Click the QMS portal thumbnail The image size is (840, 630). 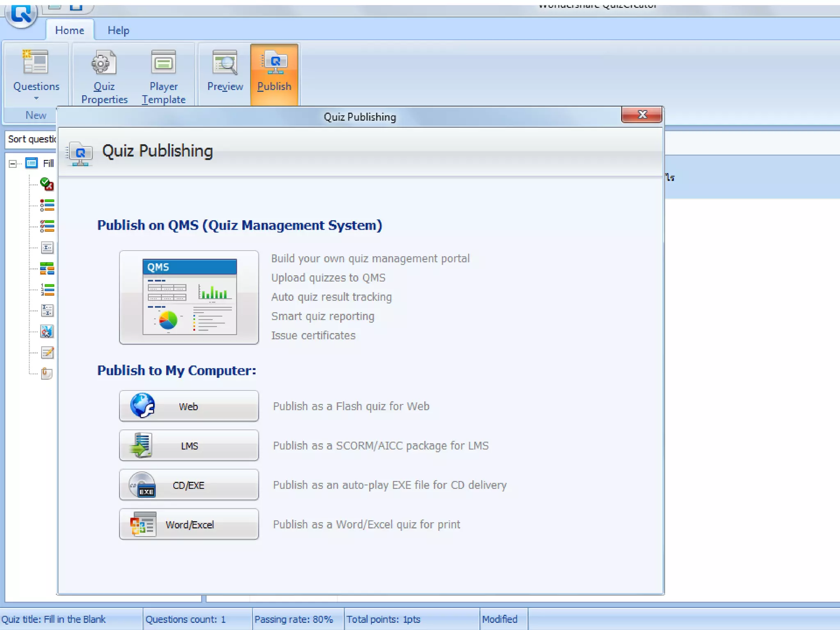coord(189,297)
